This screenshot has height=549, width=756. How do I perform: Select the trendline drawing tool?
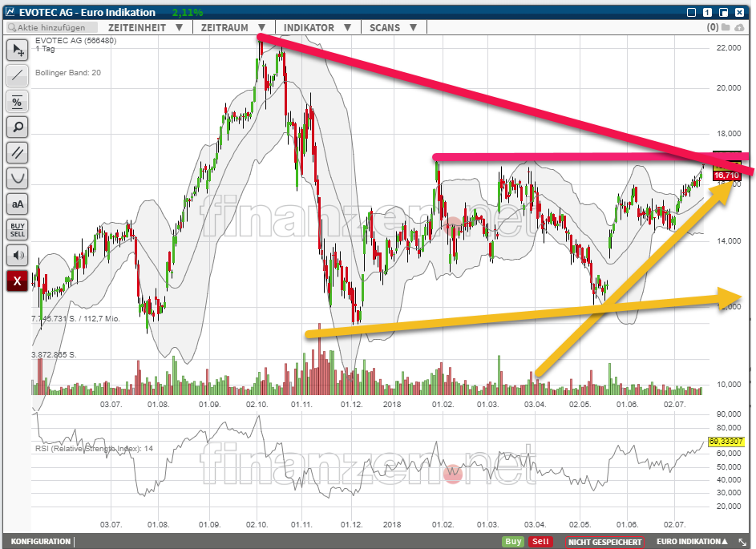coord(17,75)
